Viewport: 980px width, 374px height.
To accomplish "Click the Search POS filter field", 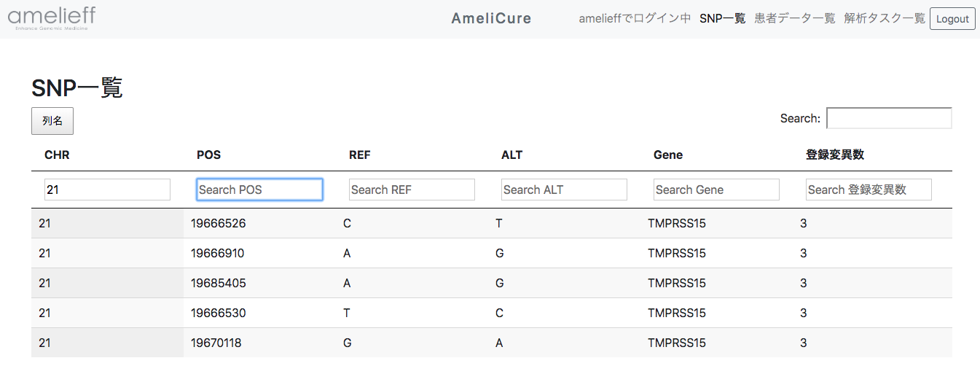I will tap(259, 190).
